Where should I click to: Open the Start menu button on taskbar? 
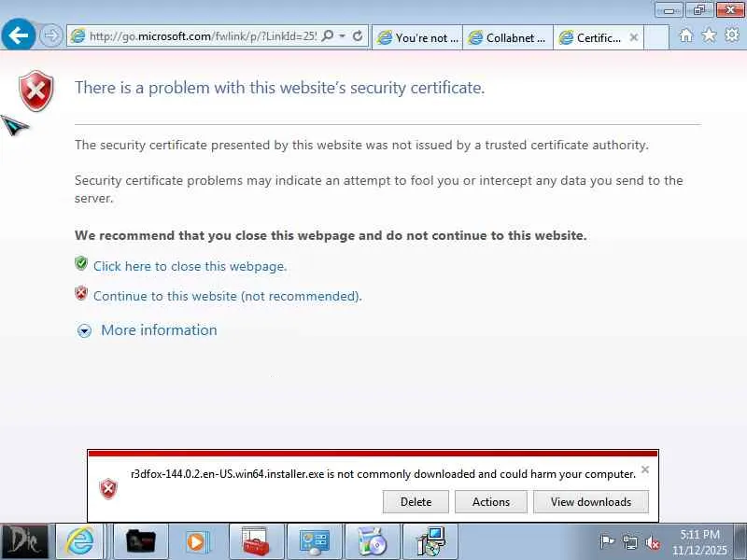tap(24, 542)
